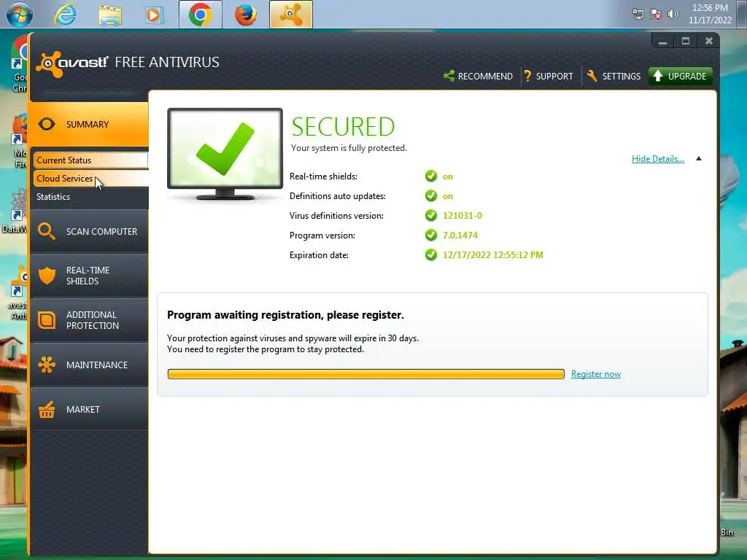
Task: Click the network tray icon
Action: 638,14
